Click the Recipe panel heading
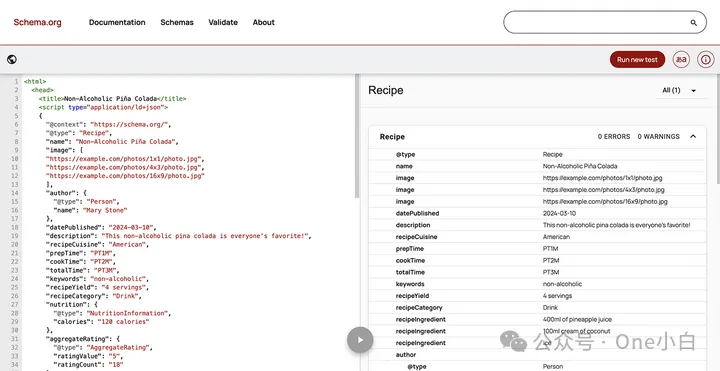 (x=386, y=90)
